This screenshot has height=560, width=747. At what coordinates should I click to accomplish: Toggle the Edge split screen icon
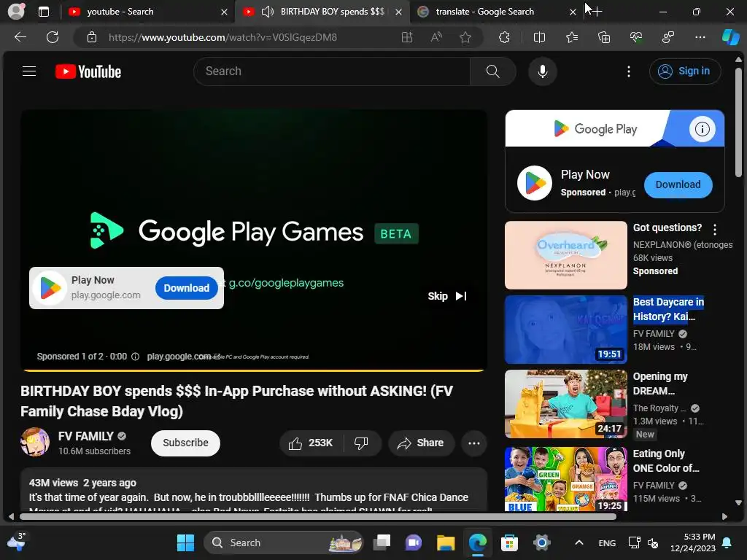click(539, 37)
